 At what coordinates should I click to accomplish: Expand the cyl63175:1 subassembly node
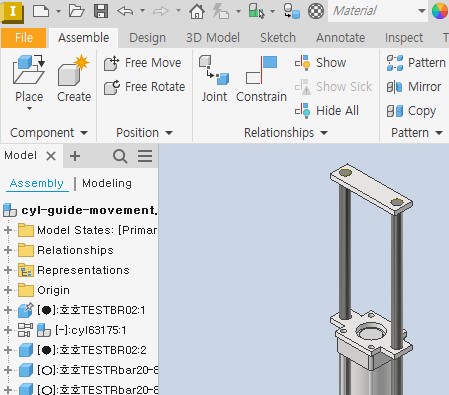tap(8, 330)
